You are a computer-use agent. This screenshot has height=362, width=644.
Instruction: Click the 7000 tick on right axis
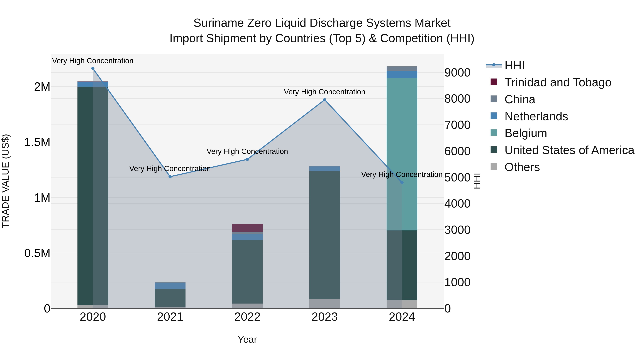(x=457, y=125)
